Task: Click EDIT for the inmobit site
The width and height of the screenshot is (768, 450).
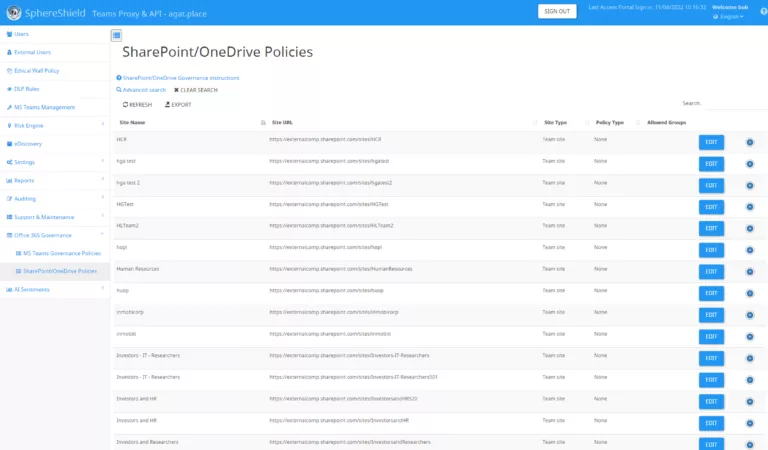Action: [x=711, y=337]
